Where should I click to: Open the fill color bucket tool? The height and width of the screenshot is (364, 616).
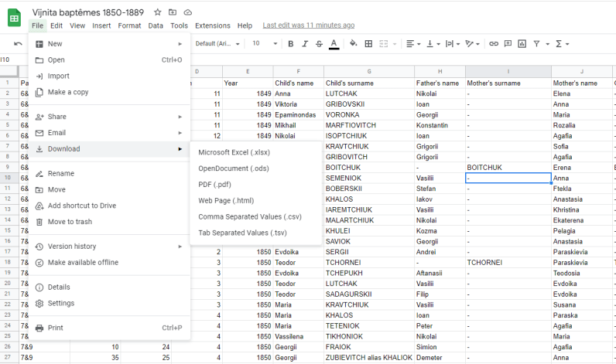(354, 43)
